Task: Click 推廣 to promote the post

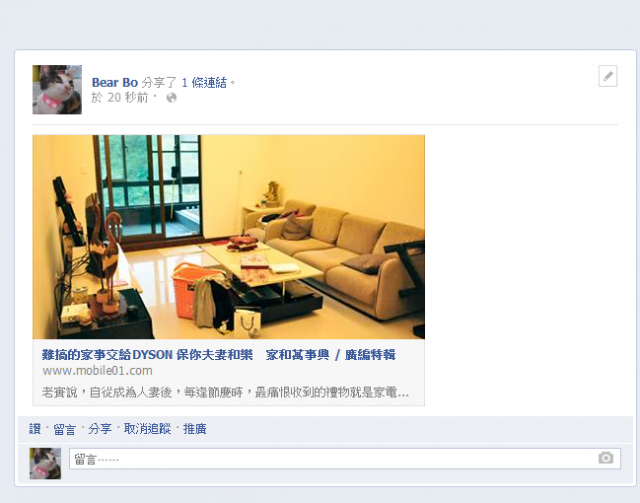Action: click(195, 429)
